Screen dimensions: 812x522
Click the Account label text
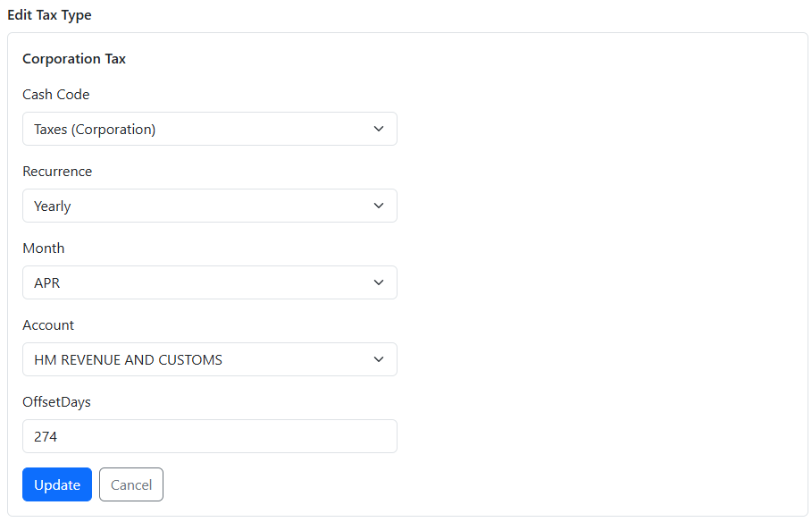(48, 324)
